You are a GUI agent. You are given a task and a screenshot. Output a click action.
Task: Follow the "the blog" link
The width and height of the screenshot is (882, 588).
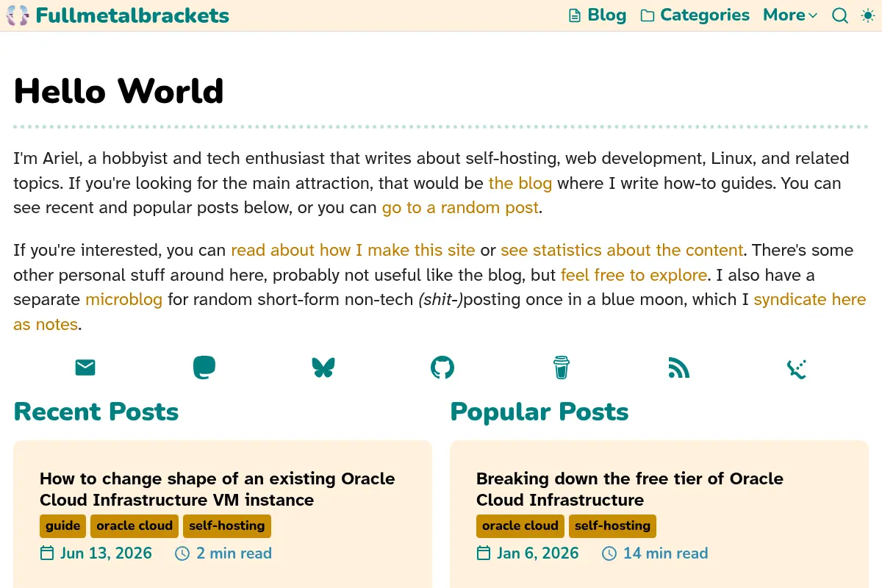[x=520, y=183]
